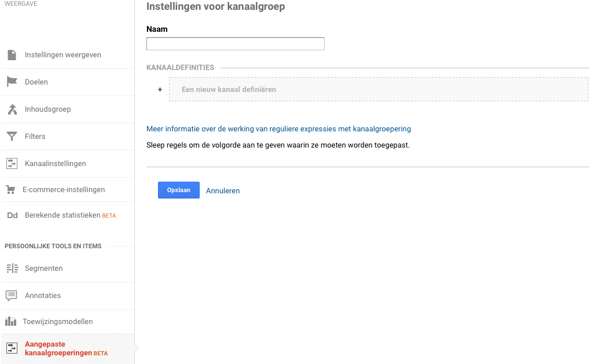The height and width of the screenshot is (364, 592).
Task: Open Kanaalinstellingen from the sidebar menu
Action: 55,164
